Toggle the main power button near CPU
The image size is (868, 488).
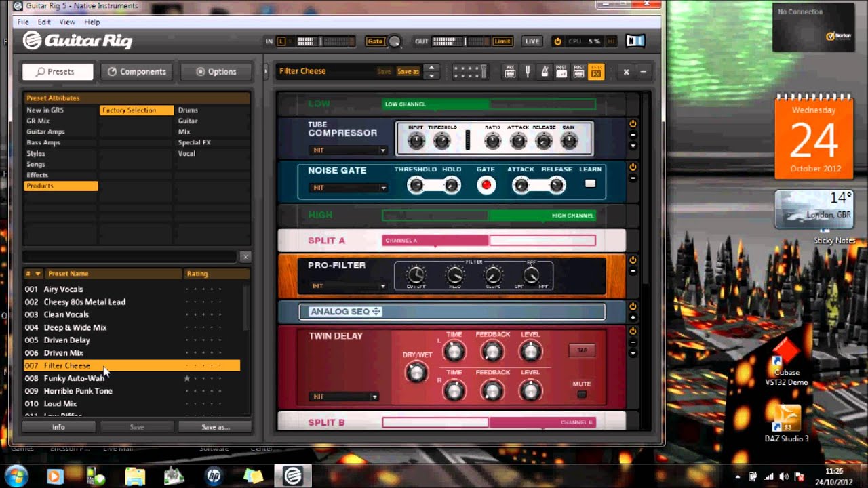[557, 41]
